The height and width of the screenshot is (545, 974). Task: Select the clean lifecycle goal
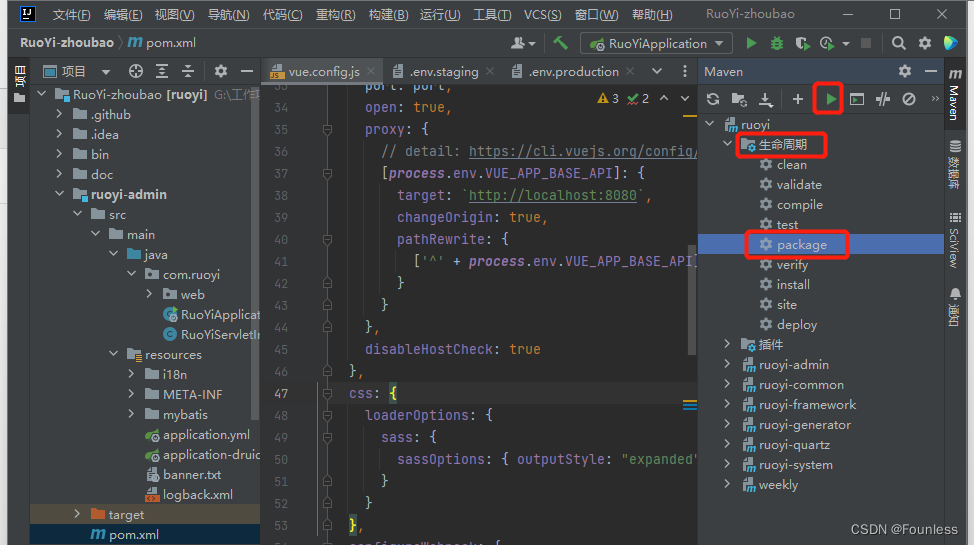791,165
